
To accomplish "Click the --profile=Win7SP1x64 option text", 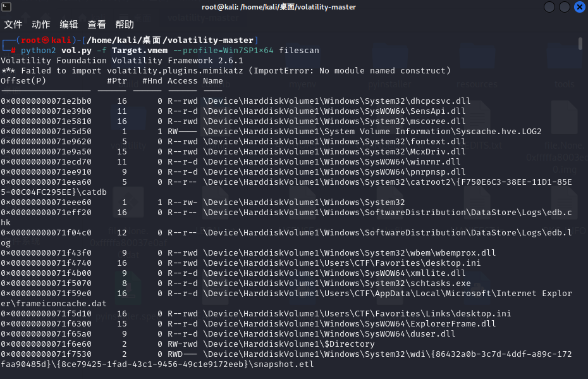I will [223, 50].
